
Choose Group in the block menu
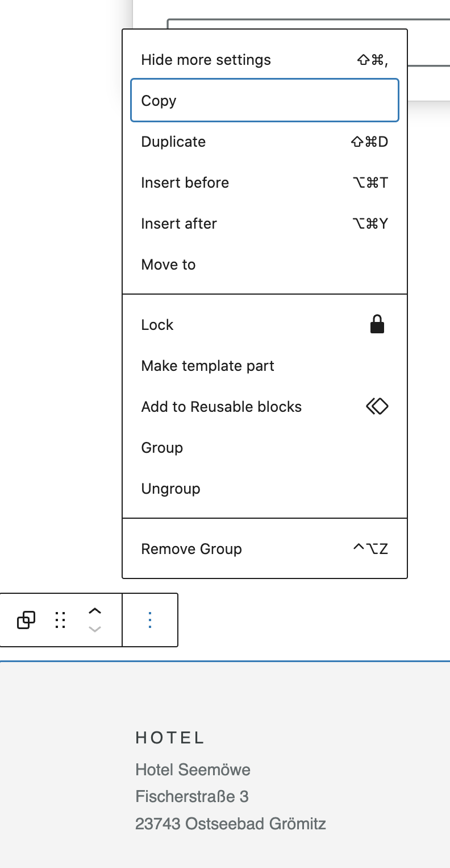[265, 448]
